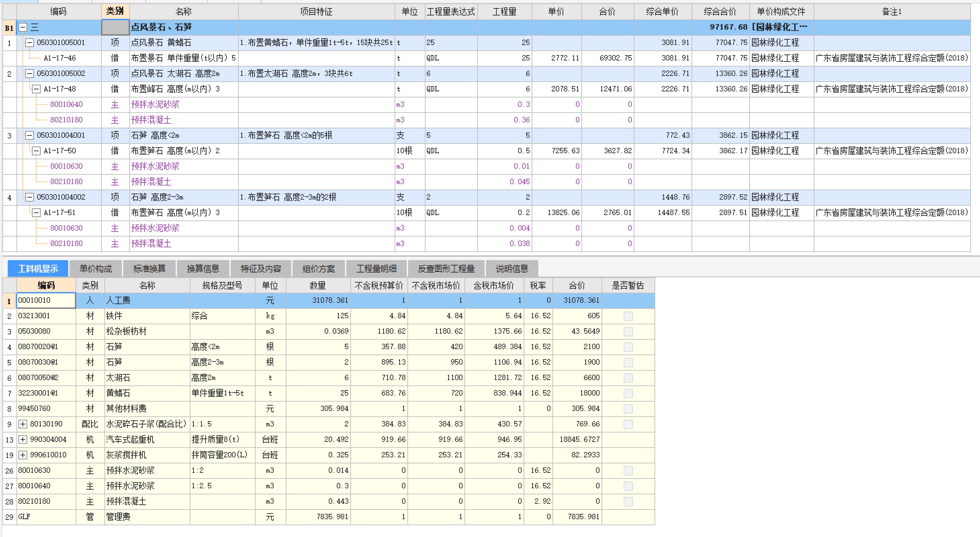The height and width of the screenshot is (537, 980).
Task: Expand machine 990610010 灰浆搅拌机 row
Action: click(x=23, y=455)
